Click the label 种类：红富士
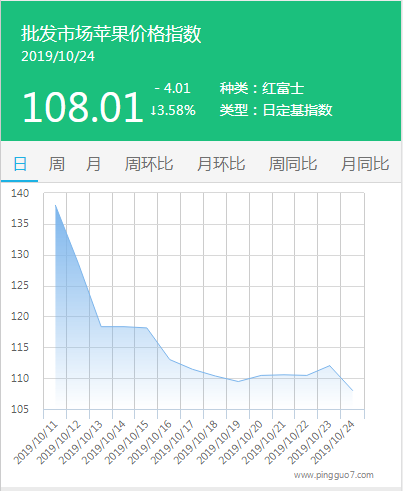This screenshot has height=491, width=403. [262, 88]
